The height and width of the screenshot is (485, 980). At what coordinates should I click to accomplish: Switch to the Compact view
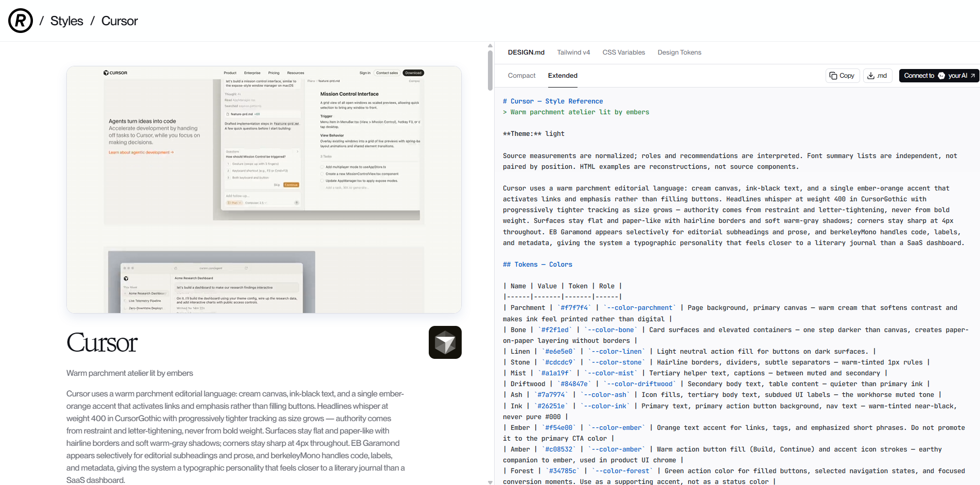coord(522,76)
